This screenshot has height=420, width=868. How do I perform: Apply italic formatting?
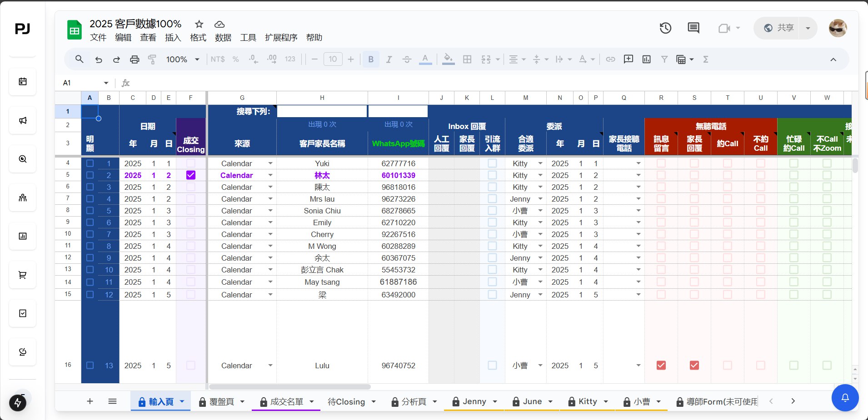[x=389, y=59]
